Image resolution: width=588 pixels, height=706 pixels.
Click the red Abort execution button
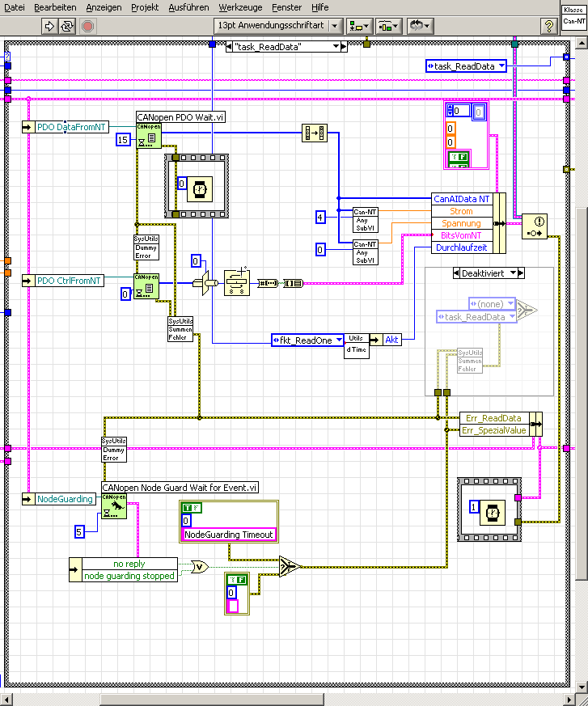[88, 26]
